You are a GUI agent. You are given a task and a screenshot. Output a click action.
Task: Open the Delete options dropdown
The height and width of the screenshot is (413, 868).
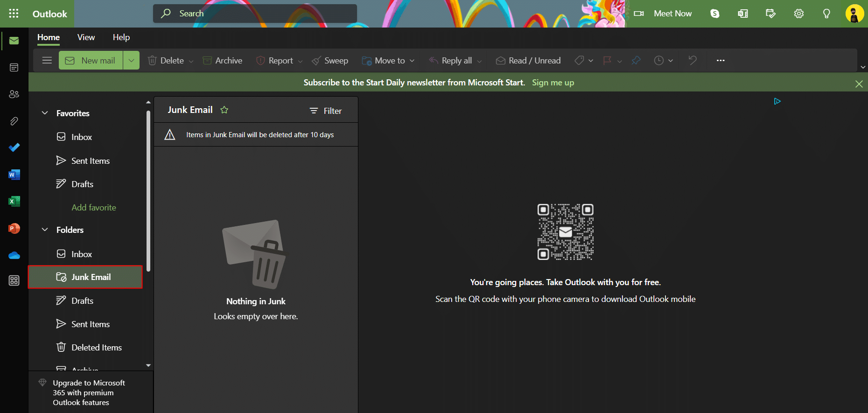point(191,61)
